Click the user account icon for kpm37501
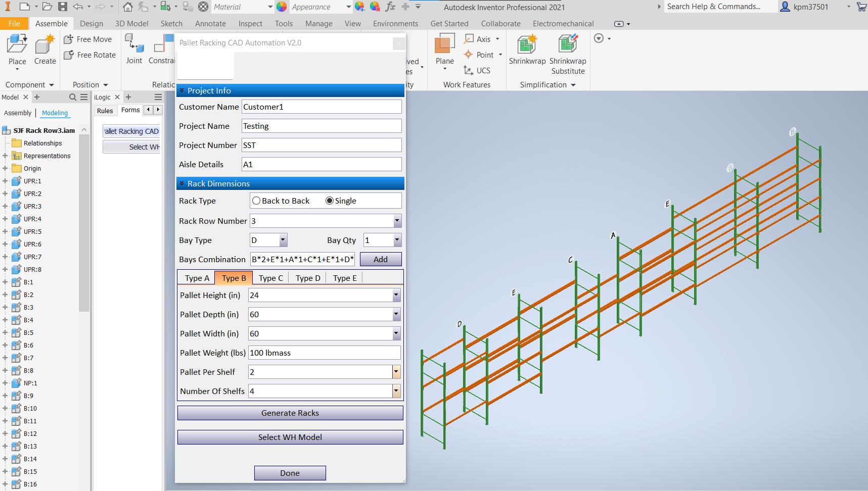This screenshot has height=491, width=868. pyautogui.click(x=785, y=7)
